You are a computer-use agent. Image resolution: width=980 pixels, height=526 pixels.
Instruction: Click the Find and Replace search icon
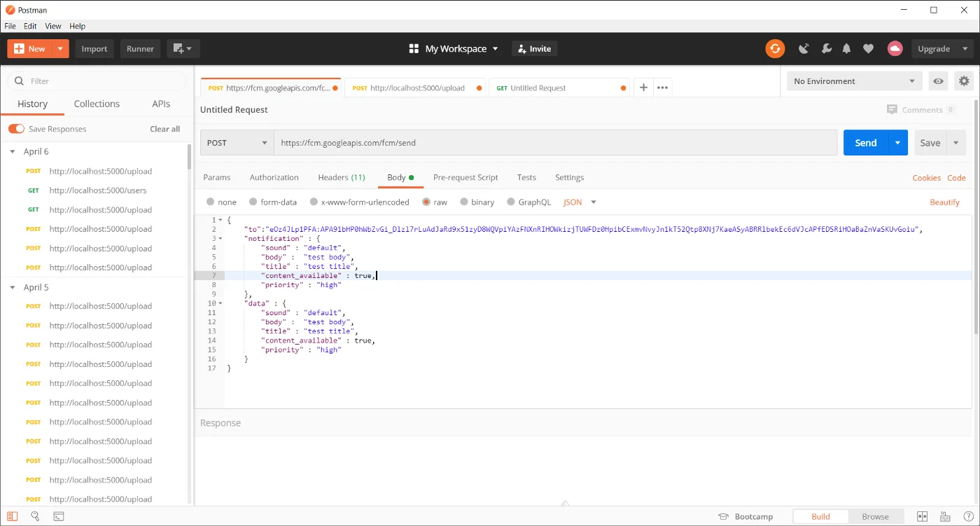click(35, 516)
